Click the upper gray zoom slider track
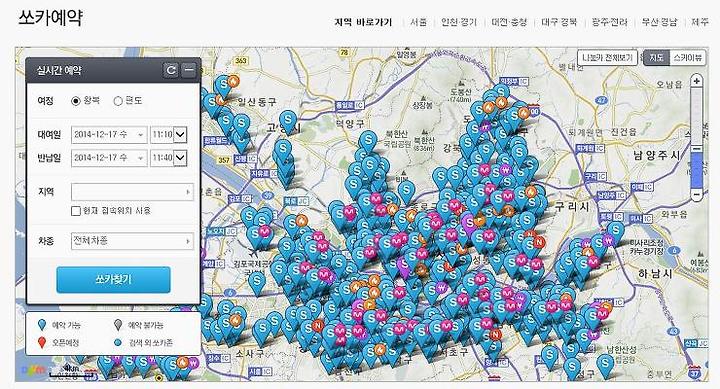Screen dimensions: 720x389 point(697,115)
